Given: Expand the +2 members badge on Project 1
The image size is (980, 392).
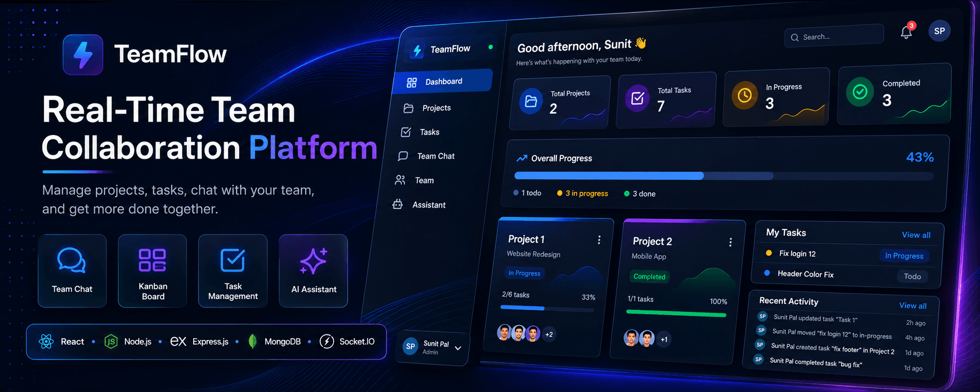Looking at the screenshot, I should [549, 335].
